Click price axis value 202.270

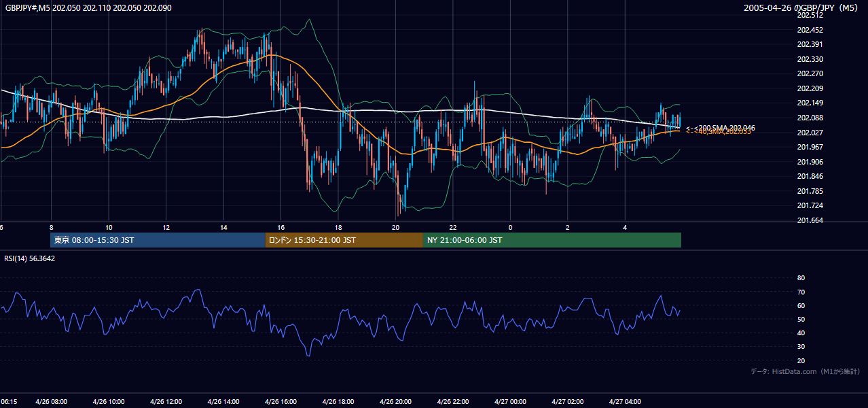pos(810,73)
